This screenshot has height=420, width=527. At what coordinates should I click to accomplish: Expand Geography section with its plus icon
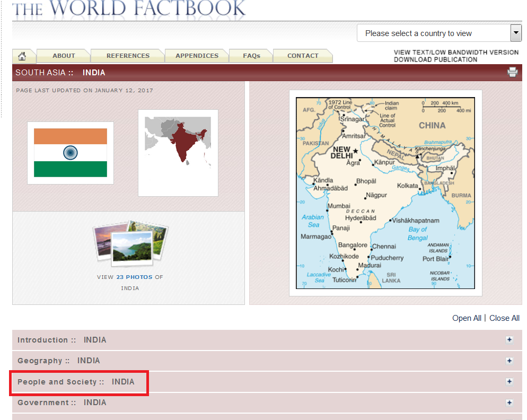[x=510, y=361]
